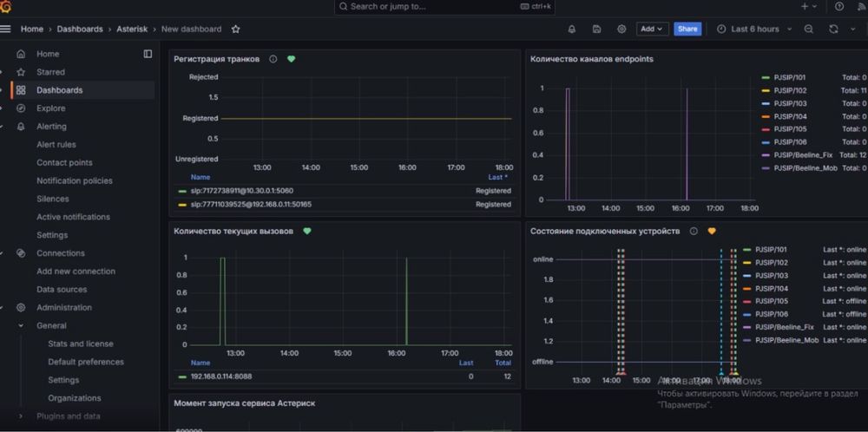Open Notification policies in sidebar

point(75,181)
